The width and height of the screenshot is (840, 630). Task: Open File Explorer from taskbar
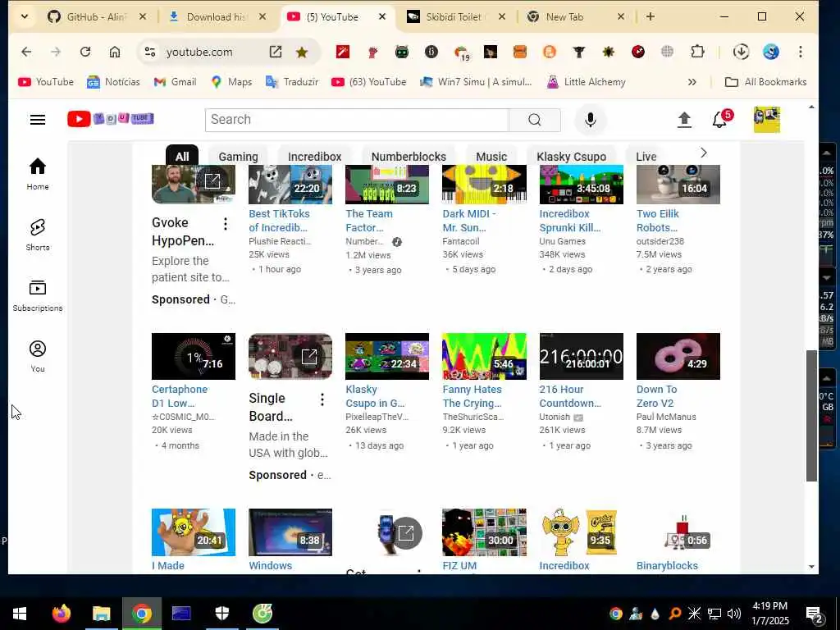point(101,614)
